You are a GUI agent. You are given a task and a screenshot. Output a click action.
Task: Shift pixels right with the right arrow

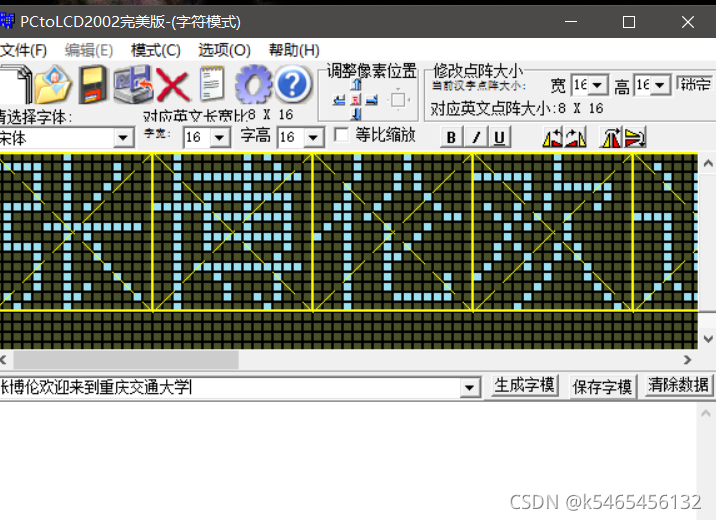372,100
